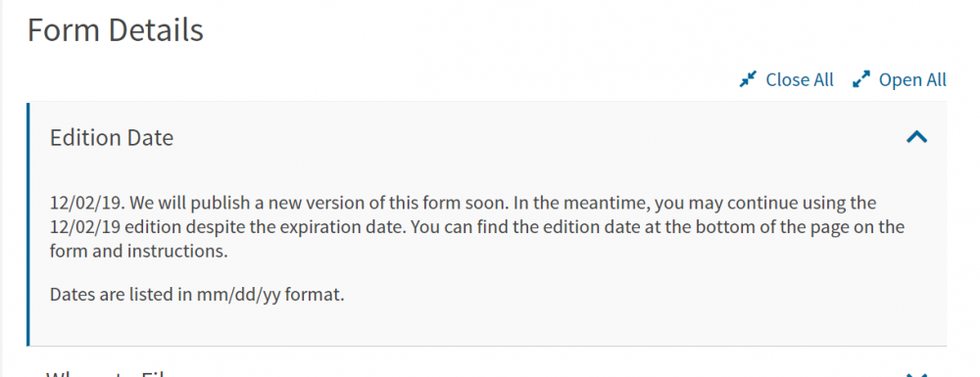Viewport: 980px width, 377px height.
Task: Click the inward arrows icon beside Close All
Action: (x=748, y=80)
